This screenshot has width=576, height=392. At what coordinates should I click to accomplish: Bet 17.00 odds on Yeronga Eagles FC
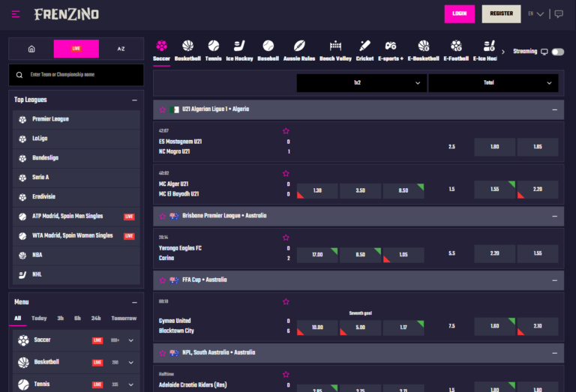coord(317,255)
